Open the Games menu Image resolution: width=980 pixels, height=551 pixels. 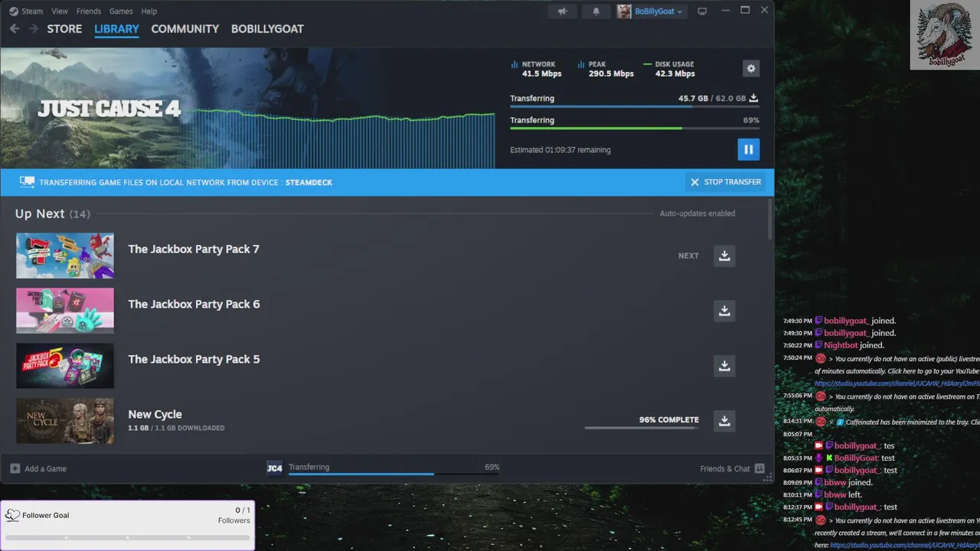[121, 11]
